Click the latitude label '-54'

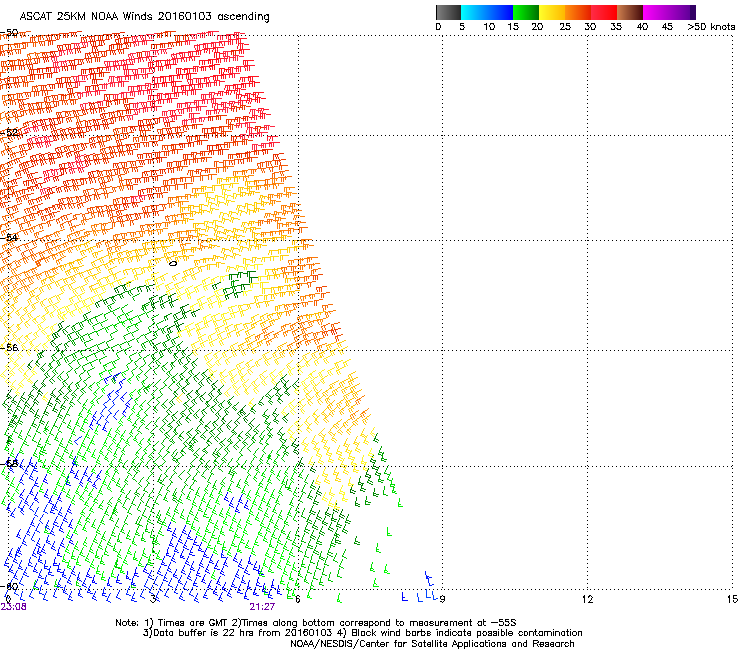(9, 237)
